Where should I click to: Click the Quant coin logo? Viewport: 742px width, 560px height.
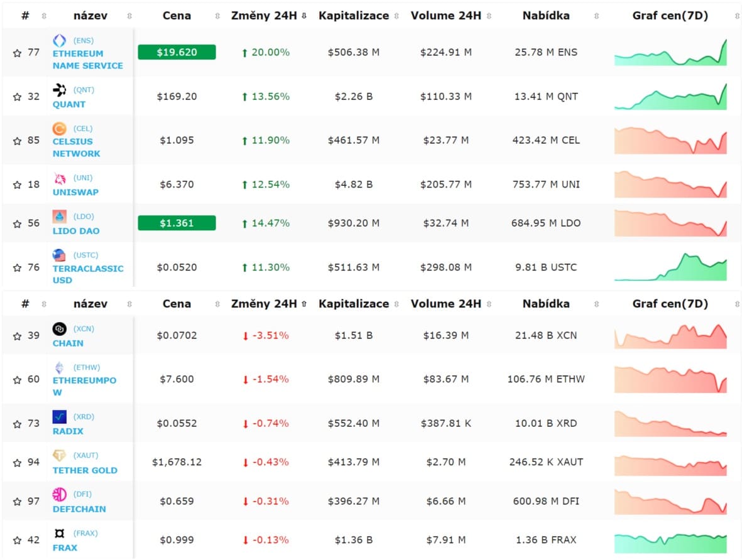pyautogui.click(x=59, y=90)
